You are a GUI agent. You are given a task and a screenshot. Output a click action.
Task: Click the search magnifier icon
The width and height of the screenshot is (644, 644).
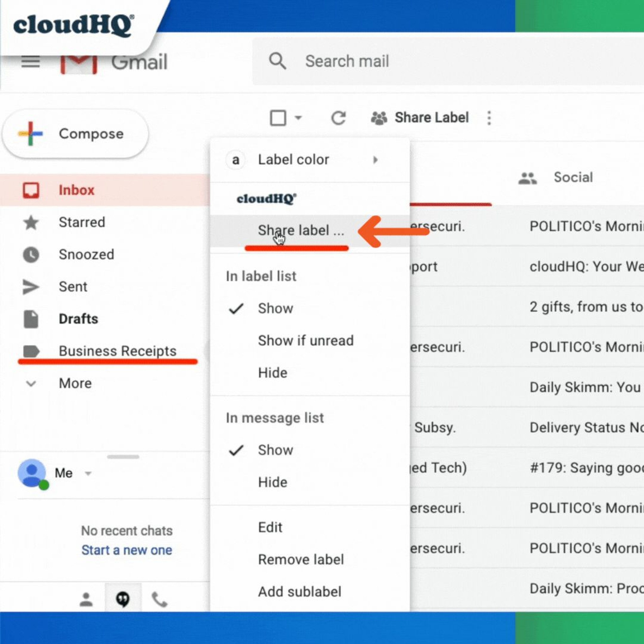(x=277, y=61)
